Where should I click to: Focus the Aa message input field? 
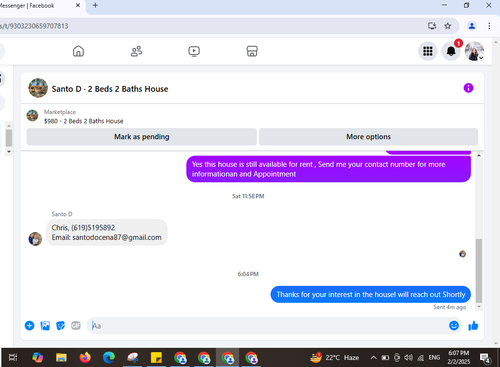pos(267,326)
